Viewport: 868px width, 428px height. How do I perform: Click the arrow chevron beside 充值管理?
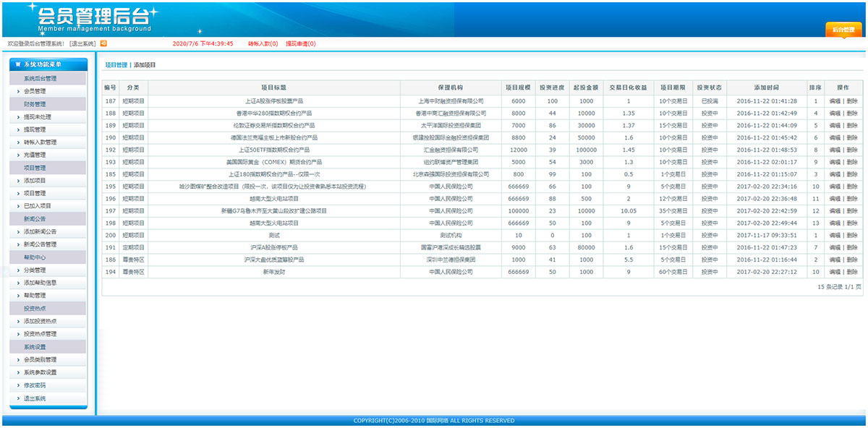pyautogui.click(x=18, y=155)
